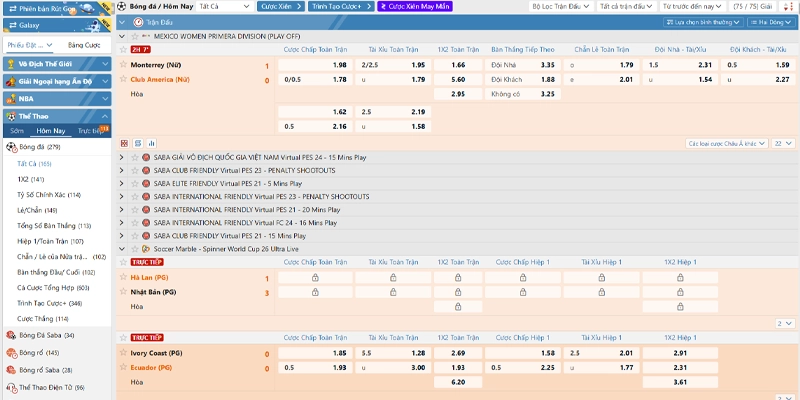Click the (75 / 75) Giải button
Image resolution: width=800 pixels, height=400 pixels.
tap(753, 7)
